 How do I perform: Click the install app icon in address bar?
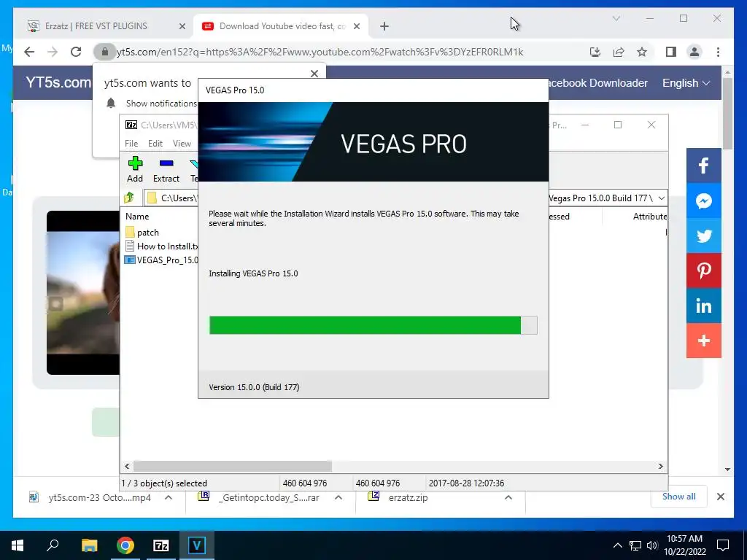[595, 52]
